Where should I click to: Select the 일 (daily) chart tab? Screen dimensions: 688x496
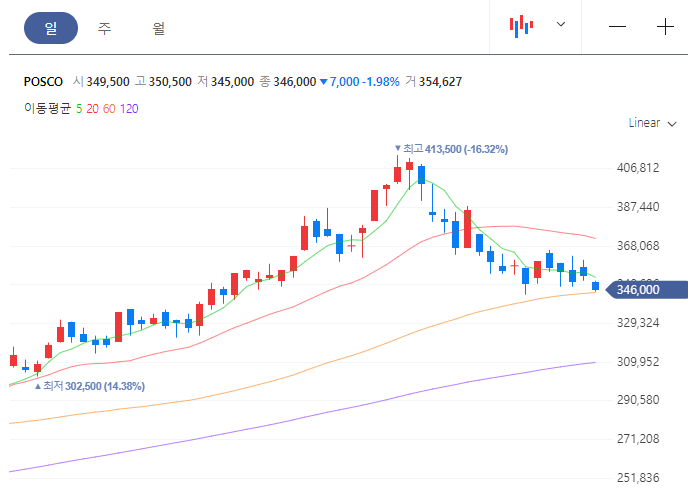pyautogui.click(x=51, y=28)
